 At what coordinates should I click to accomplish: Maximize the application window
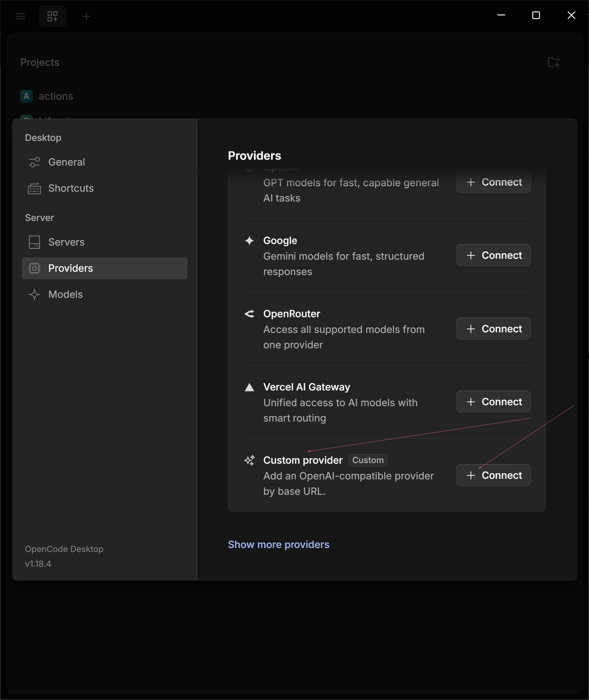[x=536, y=15]
